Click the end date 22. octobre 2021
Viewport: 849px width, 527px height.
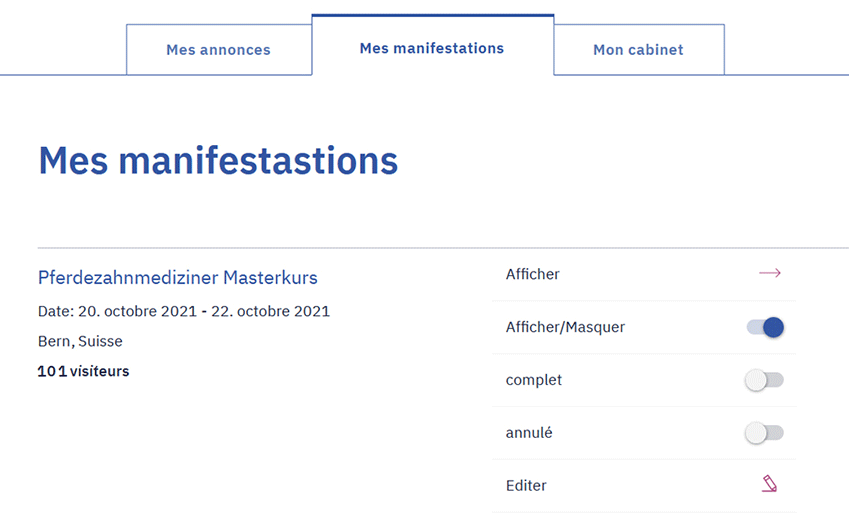coord(269,311)
